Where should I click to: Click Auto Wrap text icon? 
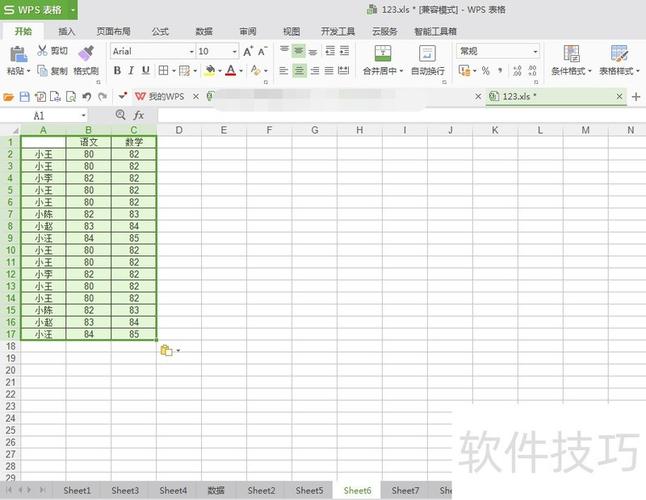(427, 54)
